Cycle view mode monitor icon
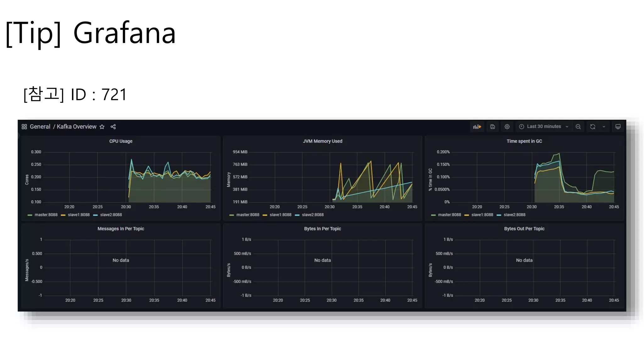 (618, 127)
